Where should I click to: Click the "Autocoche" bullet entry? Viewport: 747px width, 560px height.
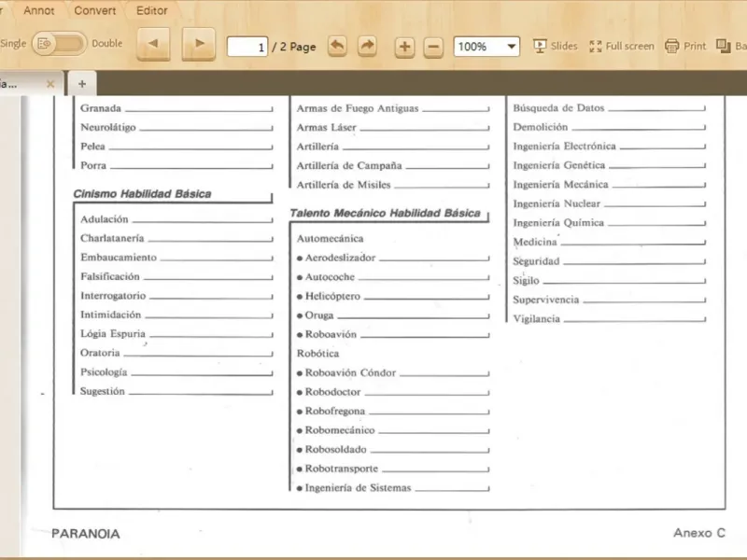tap(393, 276)
